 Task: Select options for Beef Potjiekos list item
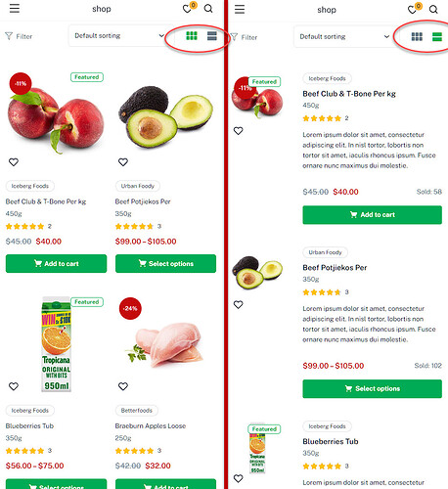(x=373, y=388)
